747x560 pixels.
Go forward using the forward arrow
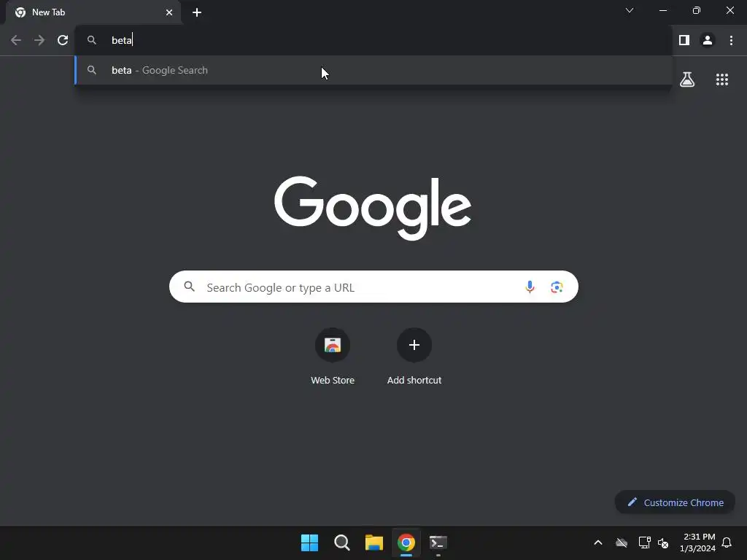click(39, 41)
